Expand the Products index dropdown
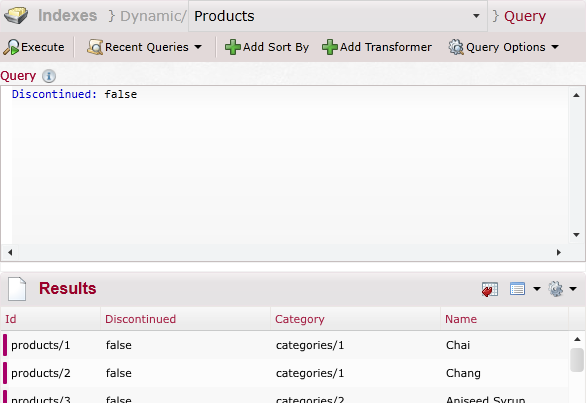 (x=476, y=16)
